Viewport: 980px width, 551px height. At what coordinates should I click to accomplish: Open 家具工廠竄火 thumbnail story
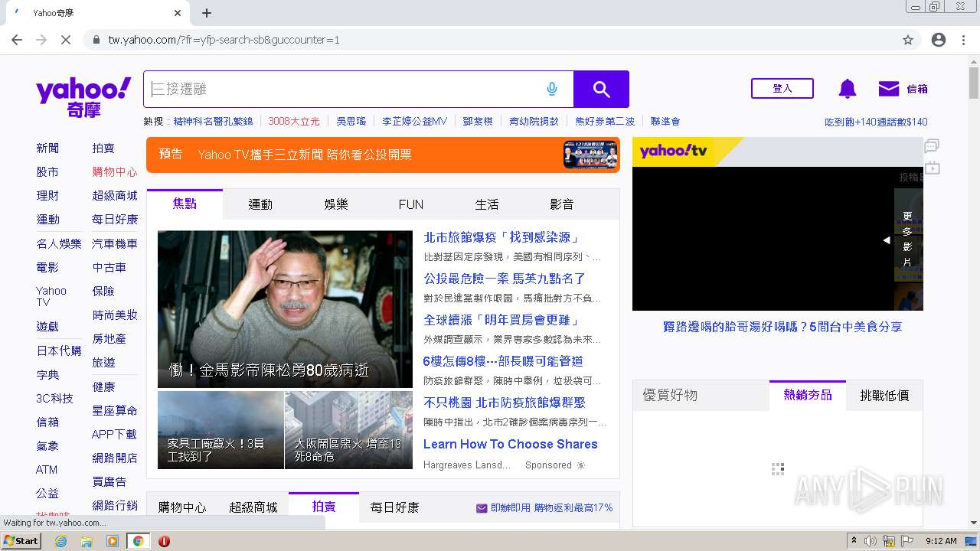(x=220, y=430)
